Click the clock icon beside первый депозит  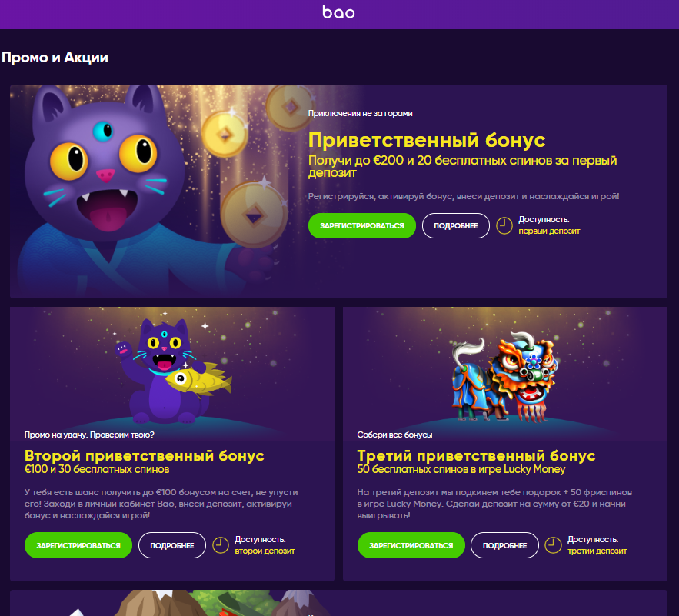coord(504,225)
